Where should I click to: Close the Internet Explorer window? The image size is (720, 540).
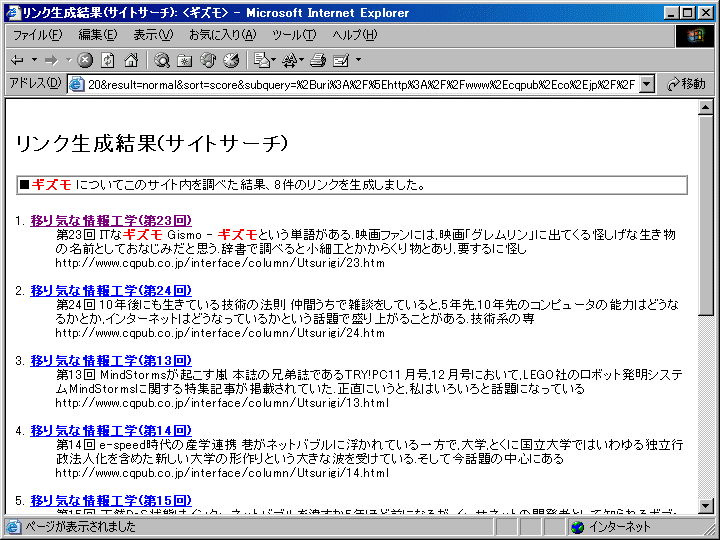click(x=706, y=12)
